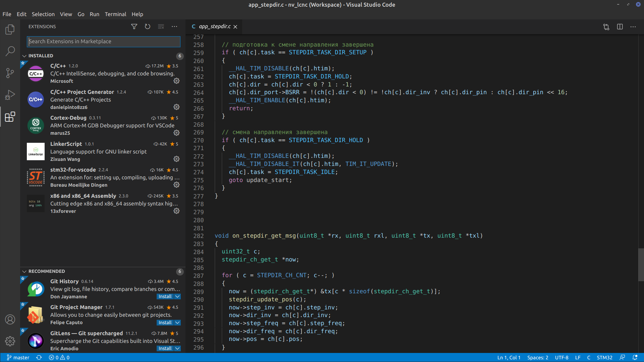Click the Synchronize Changes status bar icon
Image resolution: width=644 pixels, height=362 pixels.
[x=39, y=357]
